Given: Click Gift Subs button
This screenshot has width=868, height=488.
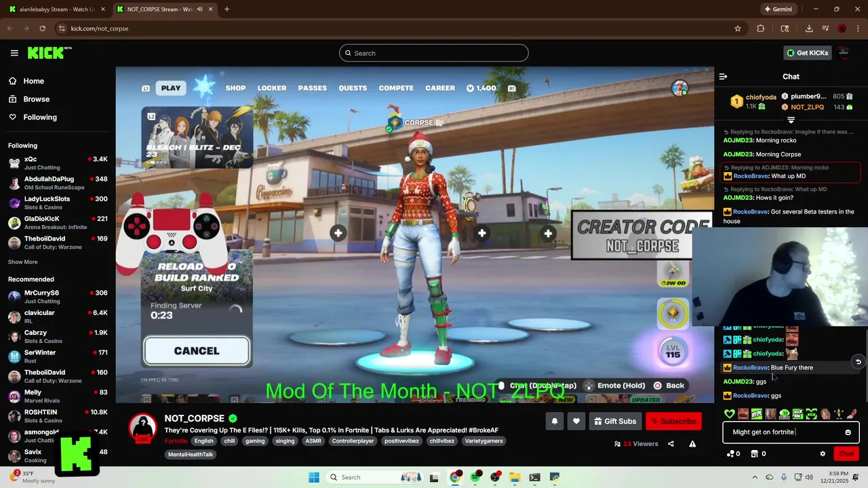Looking at the screenshot, I should point(615,422).
